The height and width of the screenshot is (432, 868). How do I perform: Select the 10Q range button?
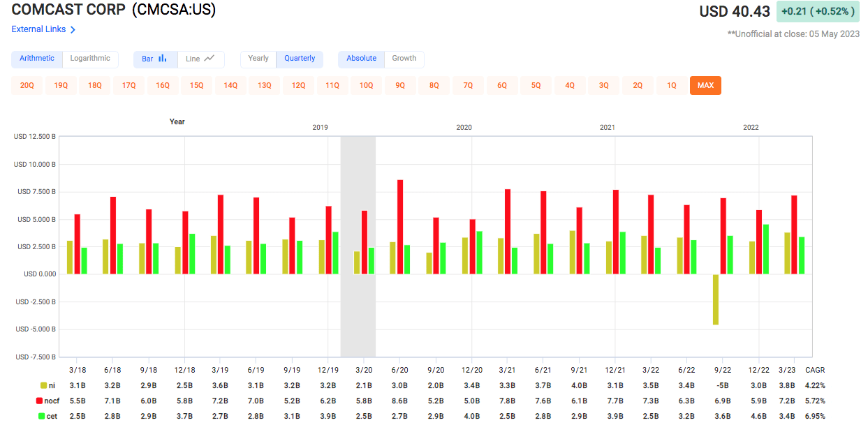(x=366, y=84)
